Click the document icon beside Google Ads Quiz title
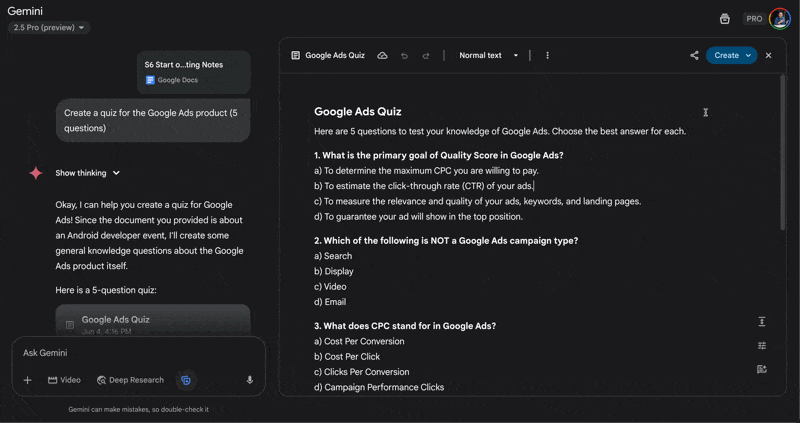This screenshot has height=423, width=800. 295,56
